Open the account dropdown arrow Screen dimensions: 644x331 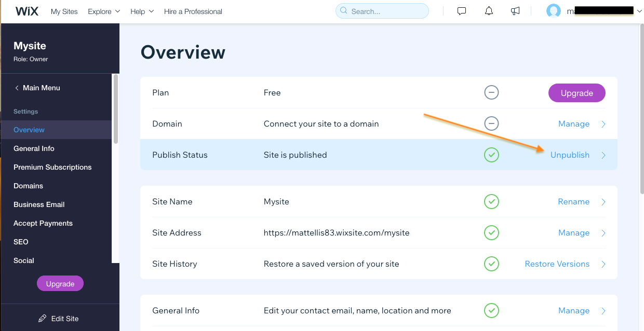(639, 11)
